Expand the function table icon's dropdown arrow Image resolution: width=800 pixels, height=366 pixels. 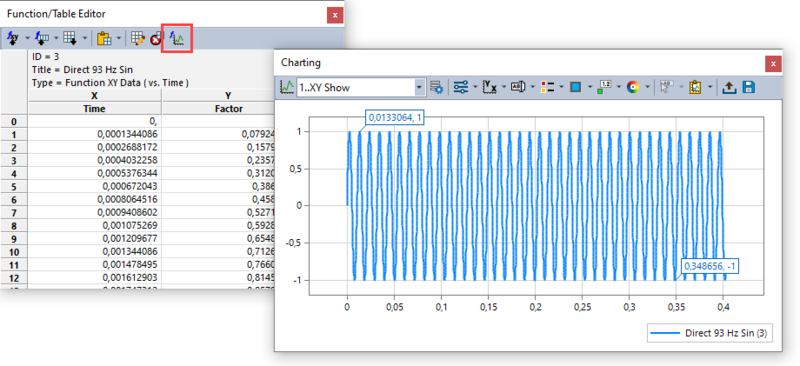(55, 38)
